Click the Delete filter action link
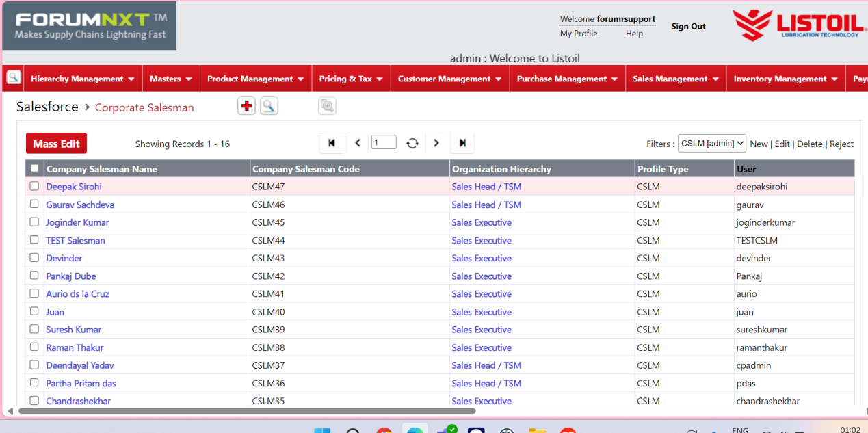This screenshot has height=433, width=868. pos(810,144)
